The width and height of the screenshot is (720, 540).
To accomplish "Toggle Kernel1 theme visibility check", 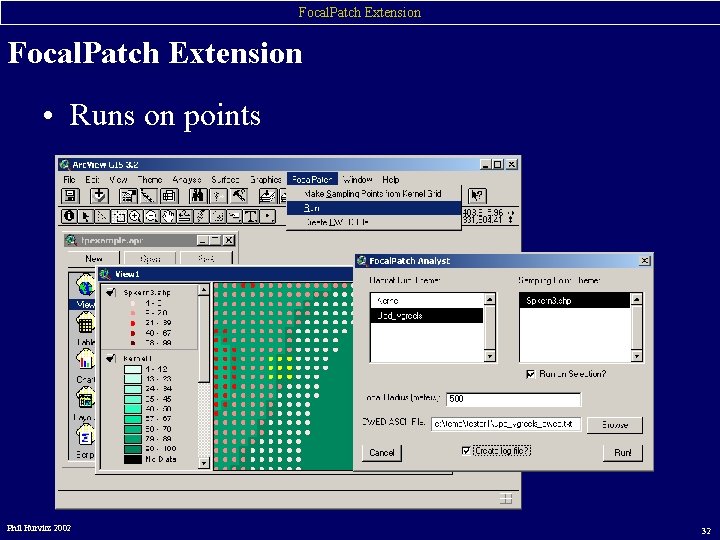I will click(111, 358).
